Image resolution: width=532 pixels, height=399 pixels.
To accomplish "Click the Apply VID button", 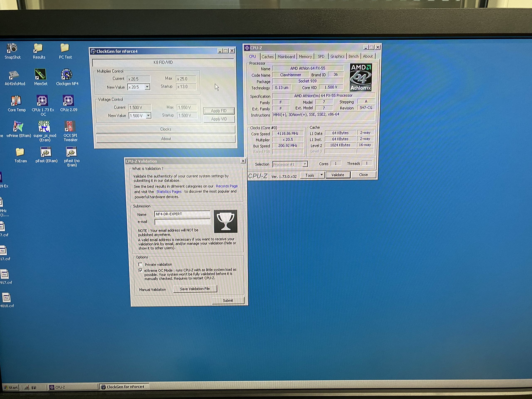I will (x=219, y=119).
